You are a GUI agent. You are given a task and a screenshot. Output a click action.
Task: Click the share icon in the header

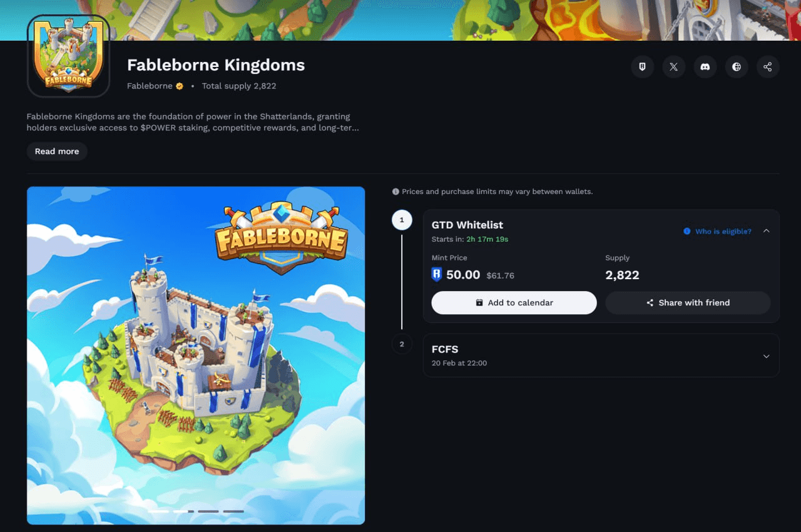[x=768, y=66]
